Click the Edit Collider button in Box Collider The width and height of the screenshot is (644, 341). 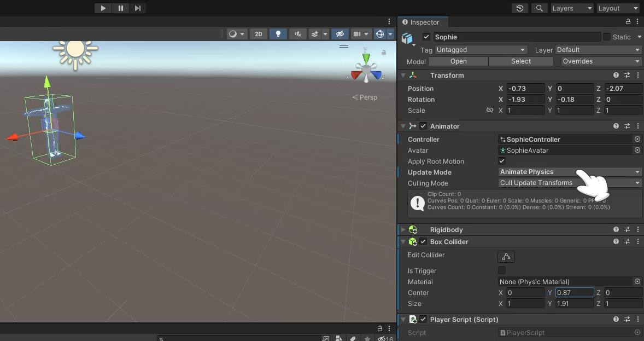click(506, 256)
